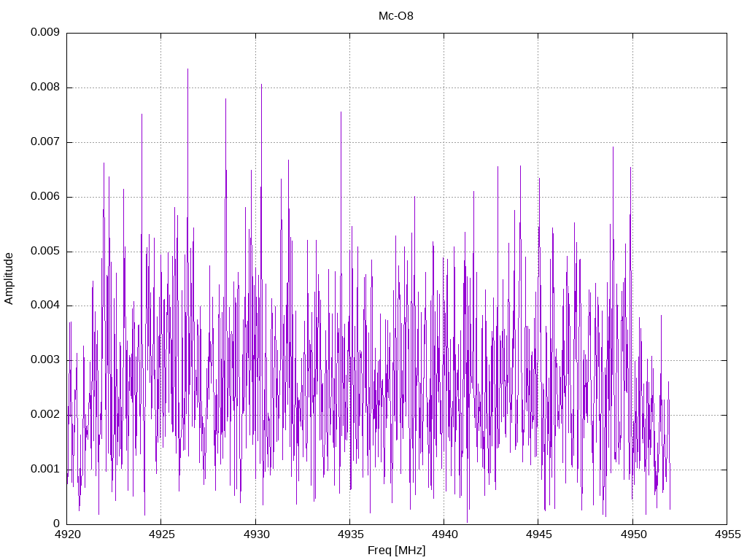Viewport: 747px width, 560px height.
Task: Click the 4935 x-axis tick label
Action: tap(350, 534)
